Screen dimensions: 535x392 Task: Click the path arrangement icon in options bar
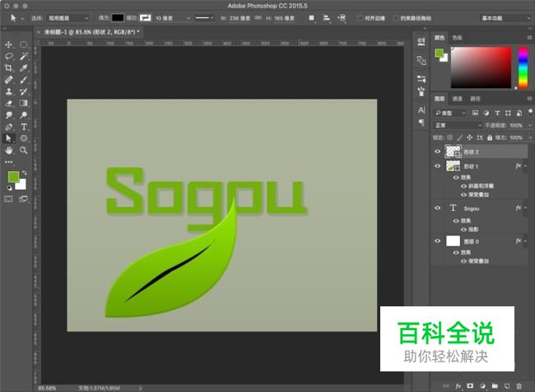[342, 18]
